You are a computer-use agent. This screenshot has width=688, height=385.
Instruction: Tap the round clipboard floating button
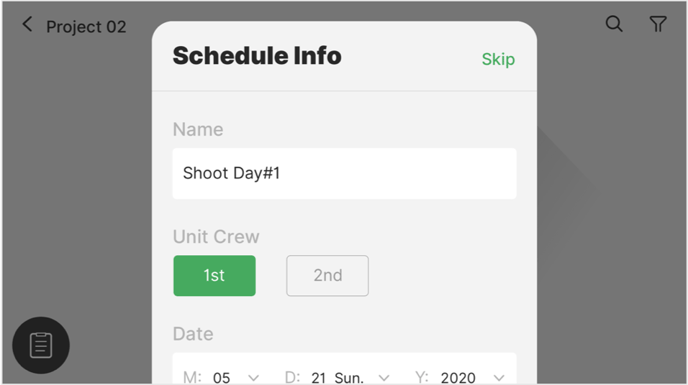41,345
